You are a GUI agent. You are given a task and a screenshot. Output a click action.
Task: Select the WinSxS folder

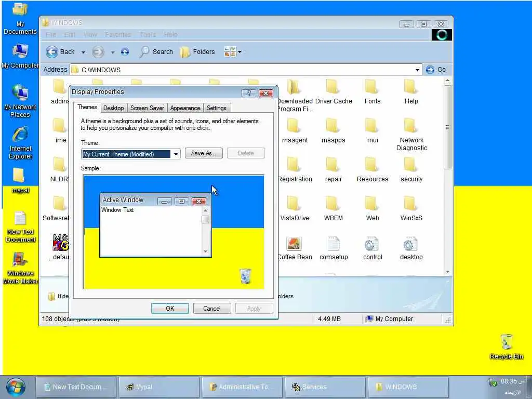coord(411,209)
